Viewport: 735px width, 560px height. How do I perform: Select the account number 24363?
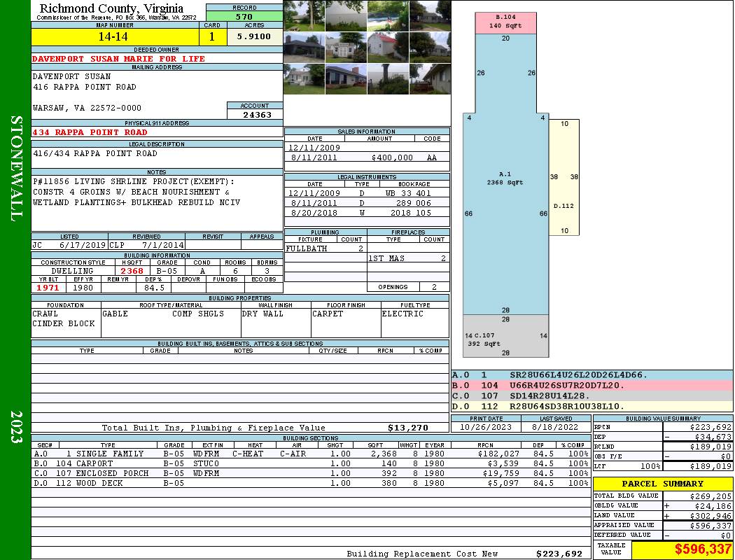coord(257,114)
